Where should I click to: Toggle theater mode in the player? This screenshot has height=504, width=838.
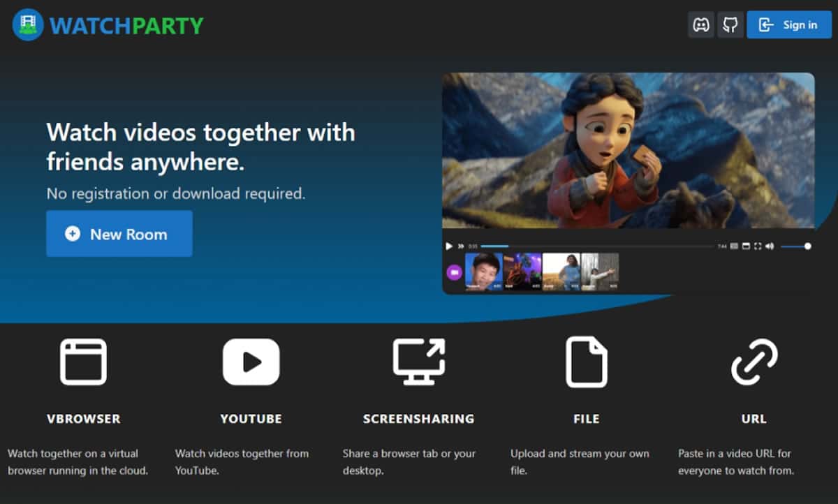(x=746, y=246)
